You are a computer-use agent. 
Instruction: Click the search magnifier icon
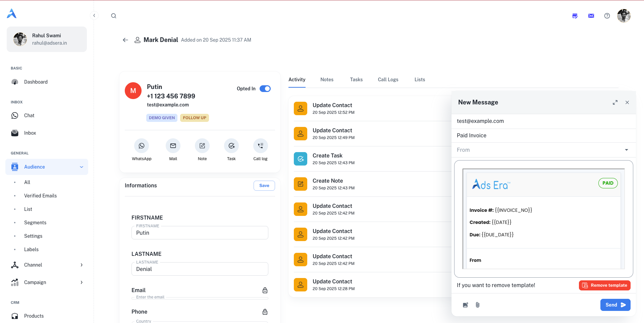point(114,16)
